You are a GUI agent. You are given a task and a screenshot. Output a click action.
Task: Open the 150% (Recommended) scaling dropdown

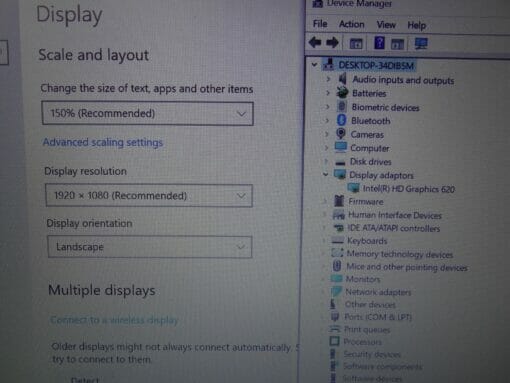click(148, 113)
